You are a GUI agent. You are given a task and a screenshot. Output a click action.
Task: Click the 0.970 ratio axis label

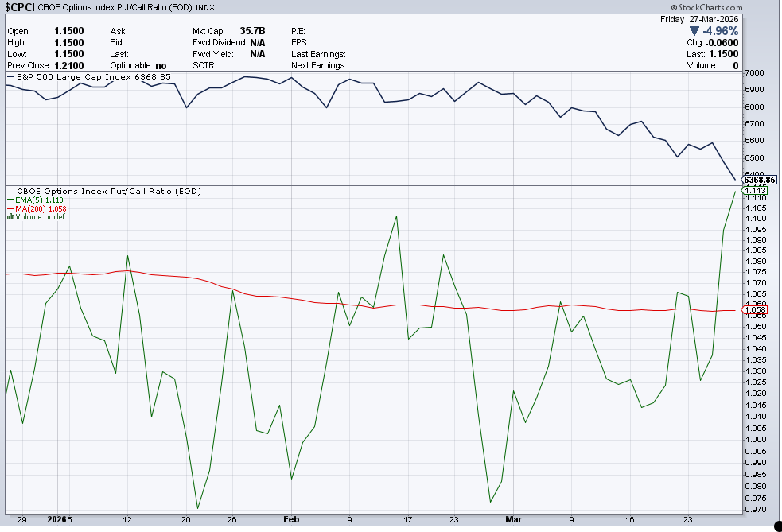[756, 510]
